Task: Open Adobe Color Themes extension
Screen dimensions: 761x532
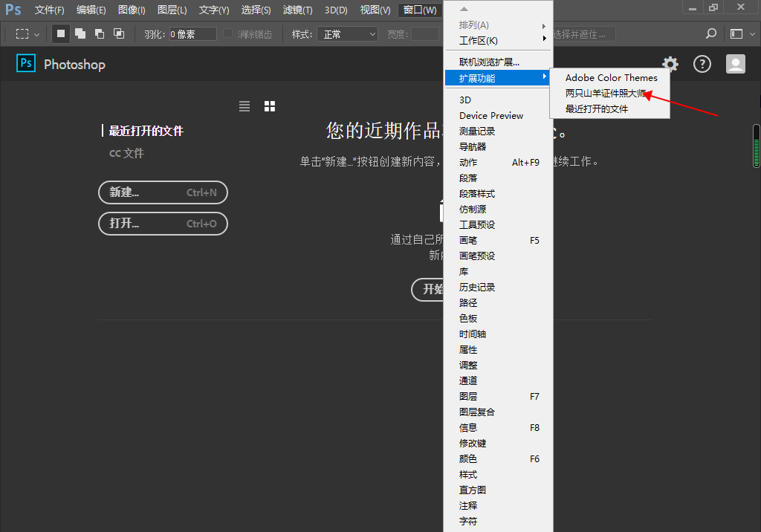Action: [x=611, y=78]
